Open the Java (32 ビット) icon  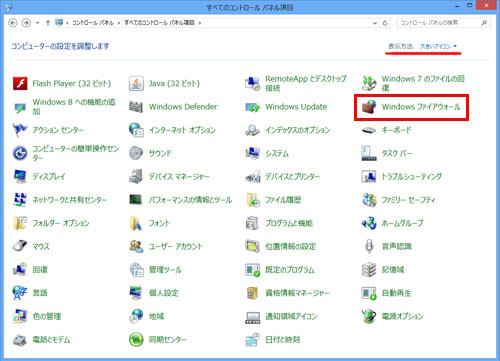[136, 83]
